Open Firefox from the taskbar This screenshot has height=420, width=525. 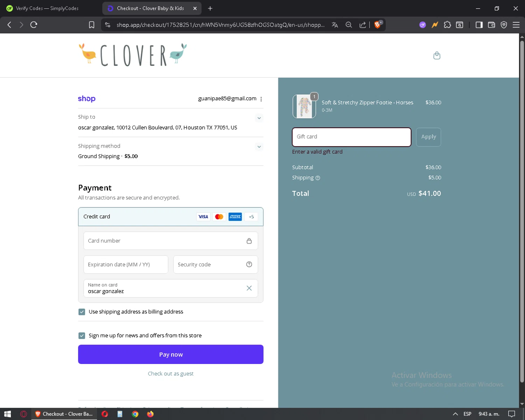[x=150, y=414]
